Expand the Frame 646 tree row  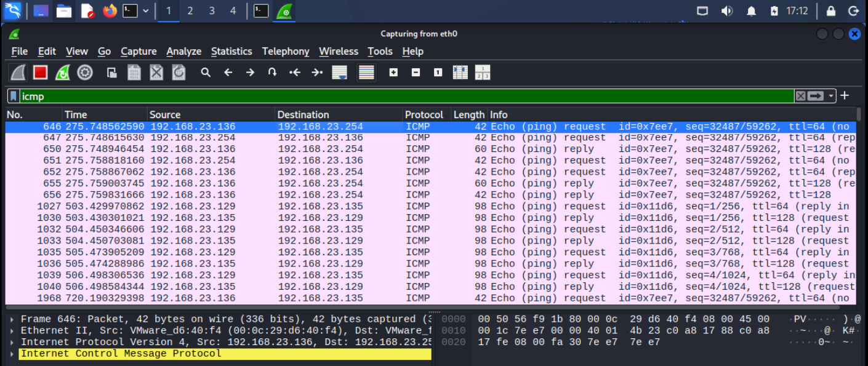point(13,319)
